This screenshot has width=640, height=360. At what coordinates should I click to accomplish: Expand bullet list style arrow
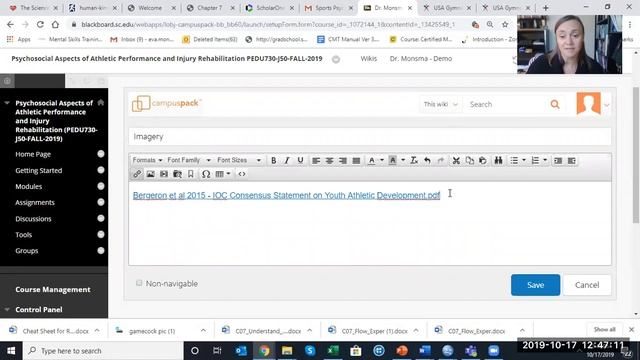coord(524,160)
